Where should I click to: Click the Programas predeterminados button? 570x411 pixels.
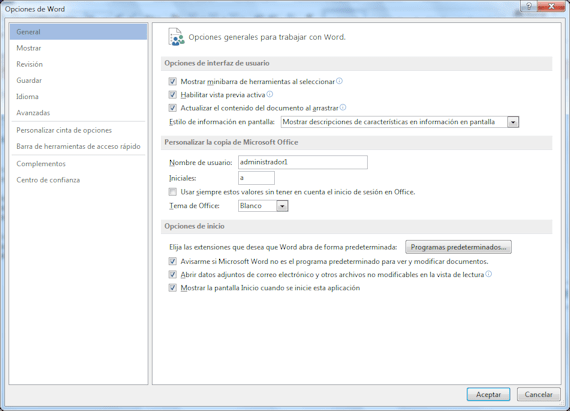(x=458, y=247)
